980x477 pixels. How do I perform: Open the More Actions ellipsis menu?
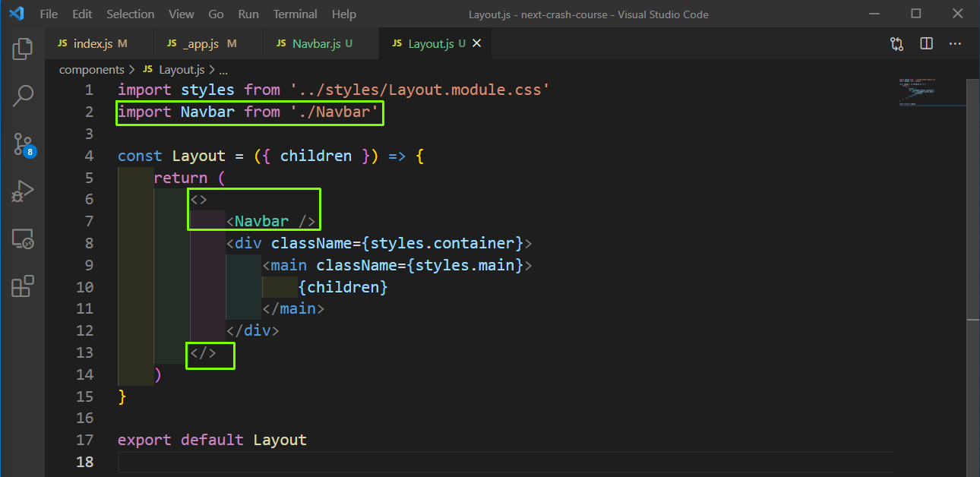tap(955, 44)
